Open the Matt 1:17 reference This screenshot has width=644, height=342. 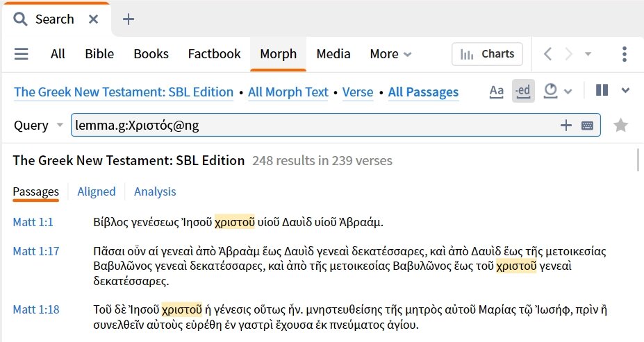click(36, 251)
